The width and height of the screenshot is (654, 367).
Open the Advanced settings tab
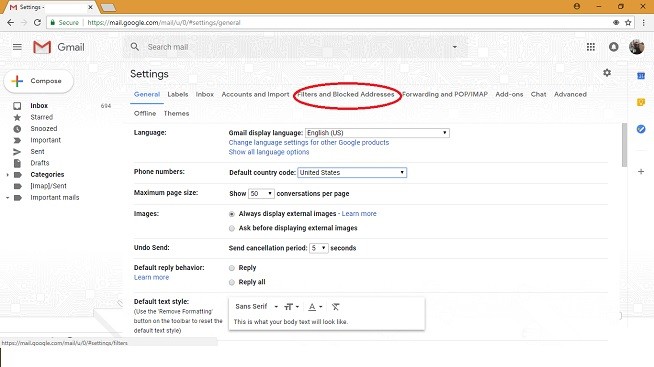[570, 94]
